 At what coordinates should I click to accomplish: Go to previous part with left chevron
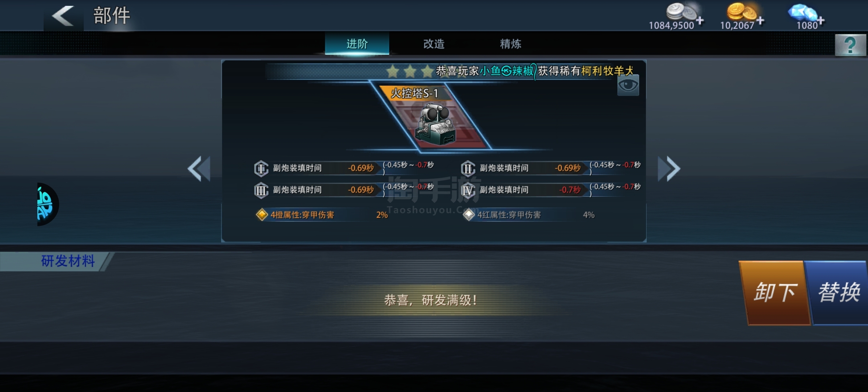pyautogui.click(x=199, y=168)
